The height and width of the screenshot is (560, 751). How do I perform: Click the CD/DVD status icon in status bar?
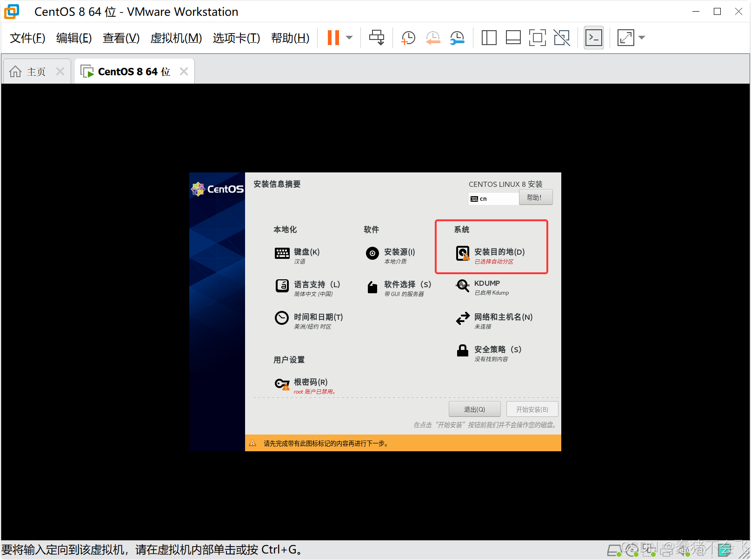pyautogui.click(x=632, y=551)
